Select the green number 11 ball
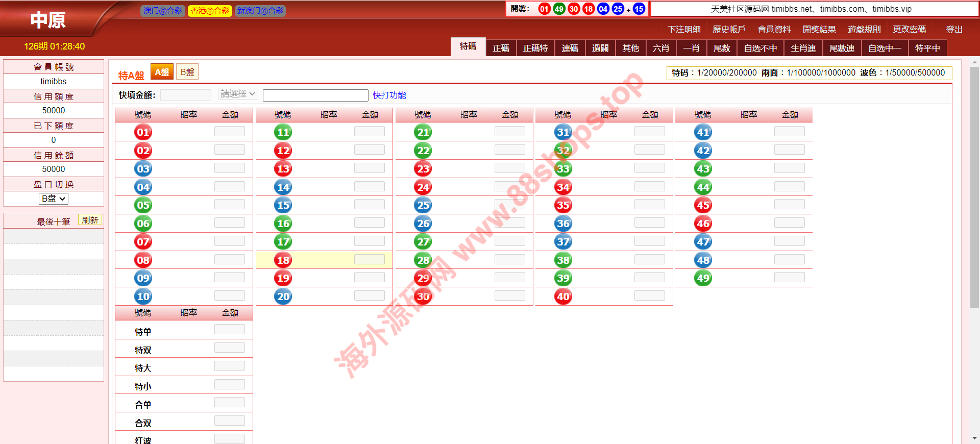The image size is (980, 444). 283,132
